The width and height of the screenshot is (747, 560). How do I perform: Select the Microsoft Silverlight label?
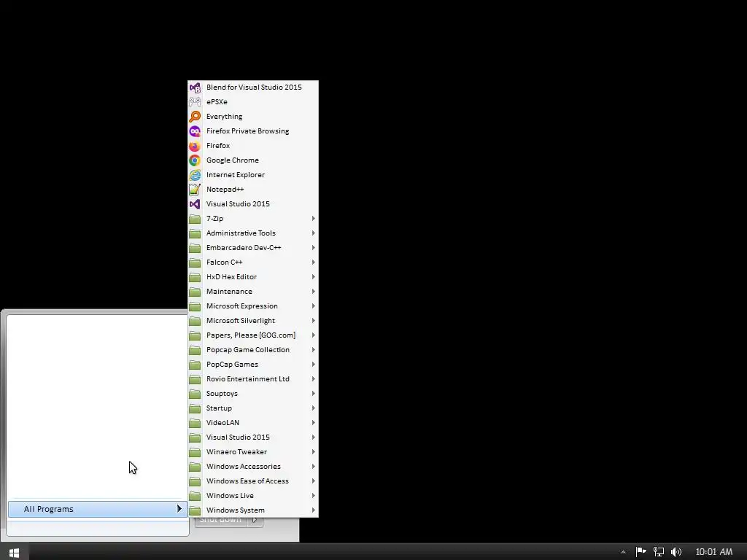pos(241,321)
